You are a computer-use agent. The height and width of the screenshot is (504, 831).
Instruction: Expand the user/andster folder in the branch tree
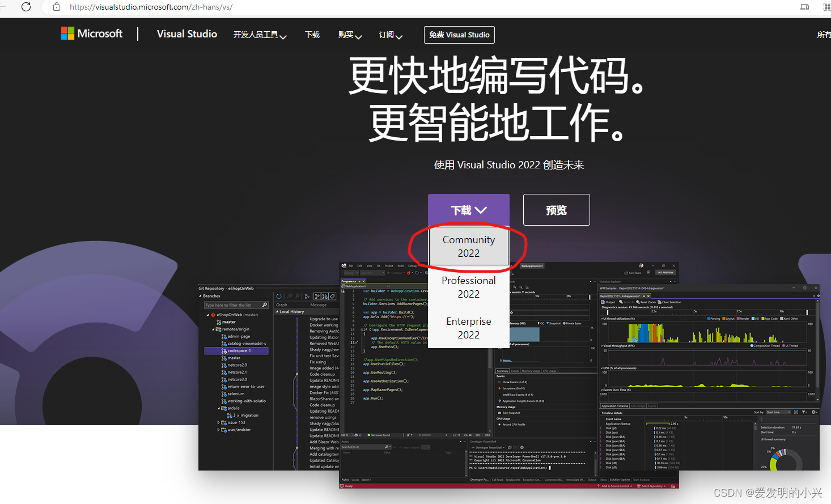click(x=218, y=430)
